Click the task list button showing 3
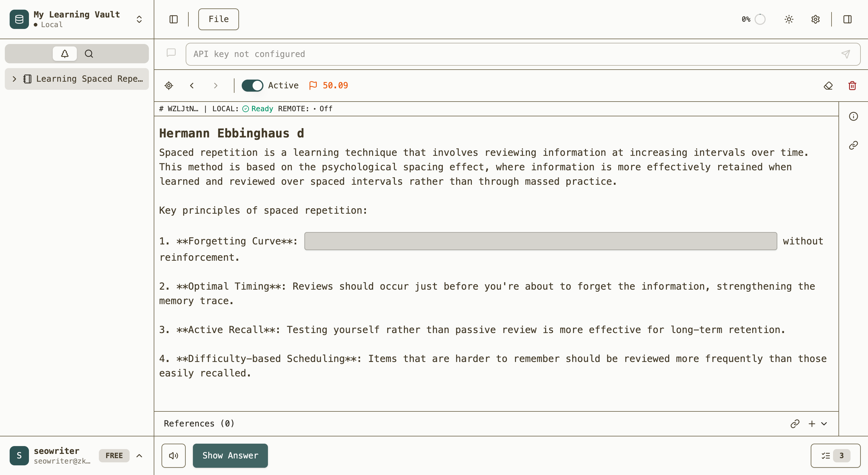The height and width of the screenshot is (475, 868). 835,455
